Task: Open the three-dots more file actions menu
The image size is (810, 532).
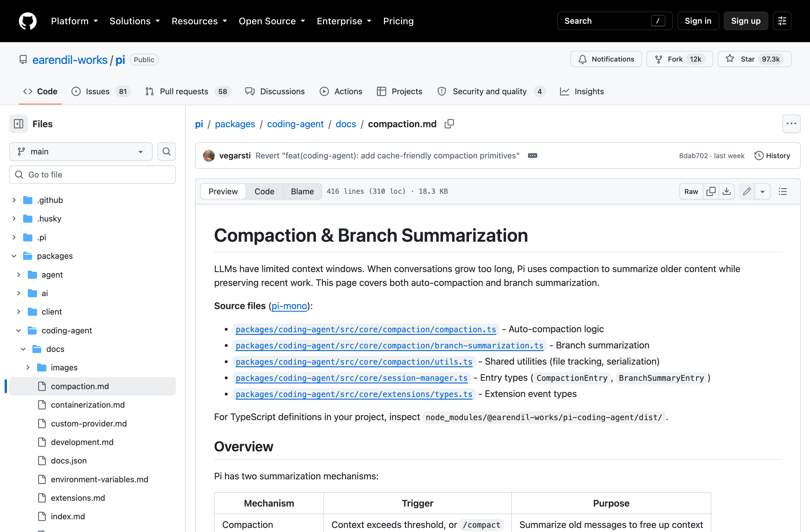Action: (x=791, y=124)
